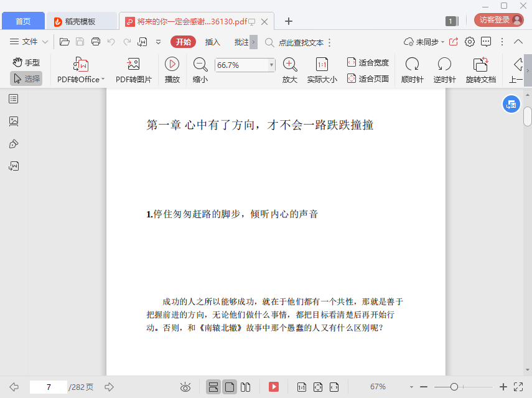This screenshot has width=532, height=398.
Task: Open the 66.7% zoom level dropdown
Action: 271,65
